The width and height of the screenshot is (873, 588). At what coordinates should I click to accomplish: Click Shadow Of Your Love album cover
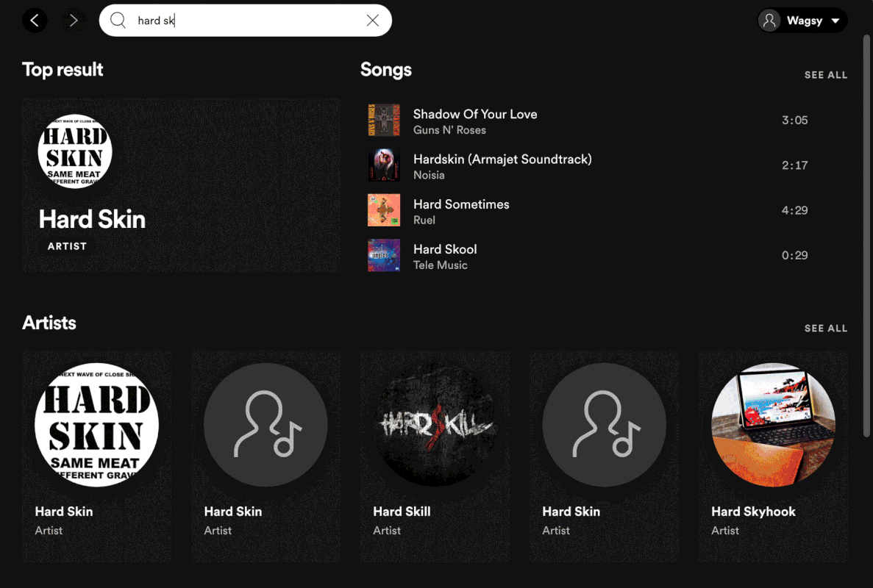[384, 120]
